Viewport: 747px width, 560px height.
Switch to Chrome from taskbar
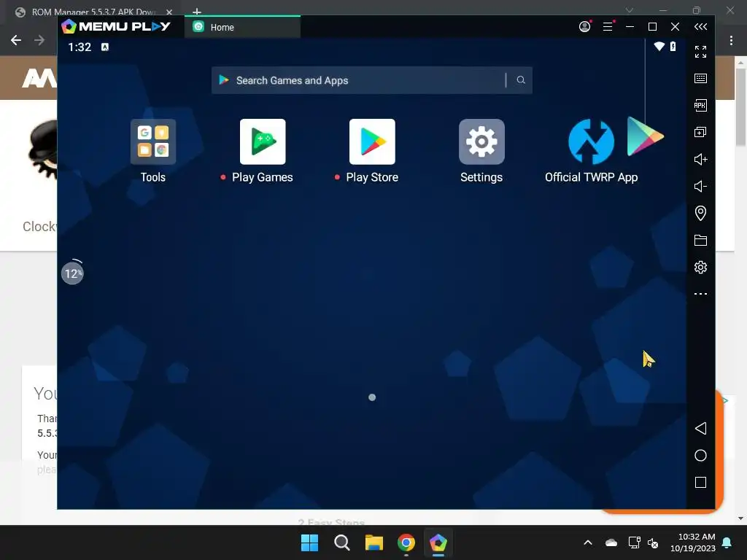point(406,542)
